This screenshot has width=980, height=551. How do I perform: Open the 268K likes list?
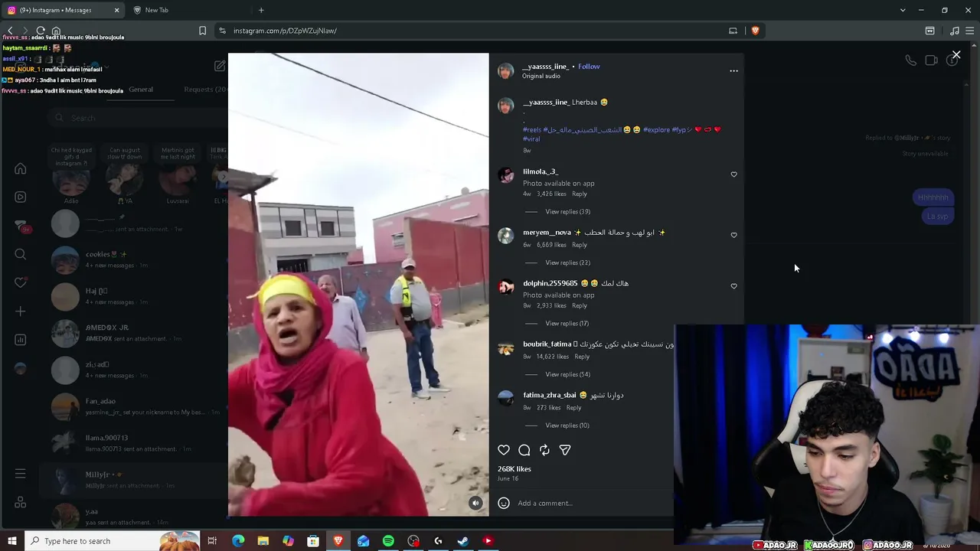pos(514,469)
